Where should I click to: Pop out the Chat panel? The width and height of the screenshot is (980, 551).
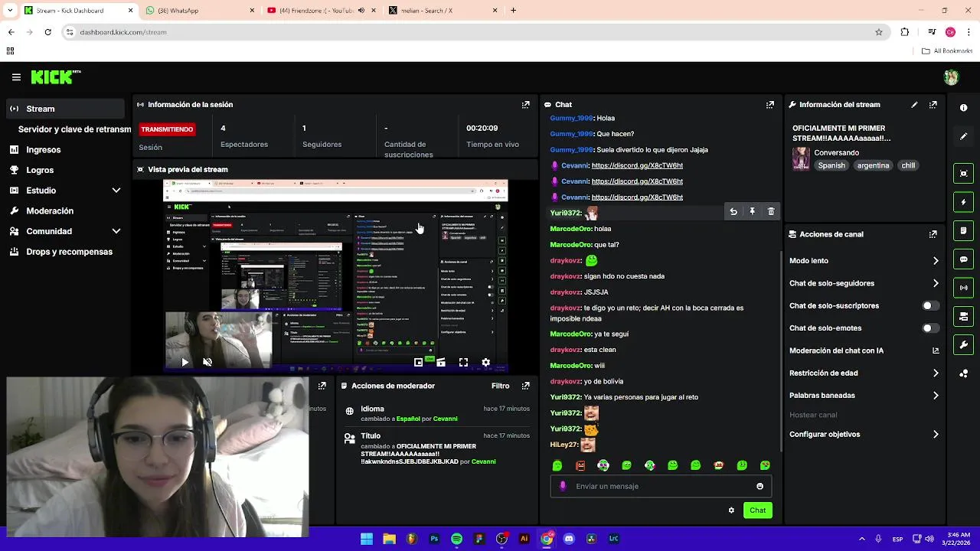point(769,105)
